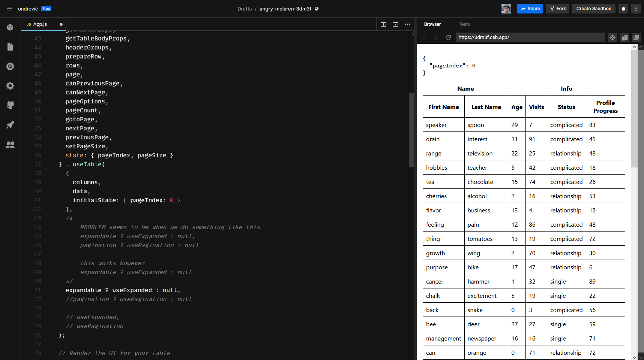
Task: Click the Share button
Action: pyautogui.click(x=530, y=9)
